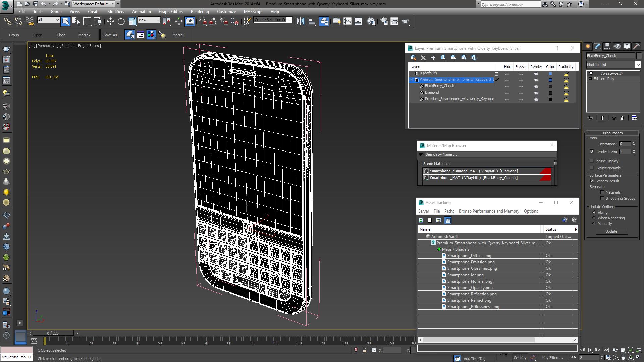The image size is (644, 362).
Task: Add selected objects to layer with plus icon
Action: point(433,58)
